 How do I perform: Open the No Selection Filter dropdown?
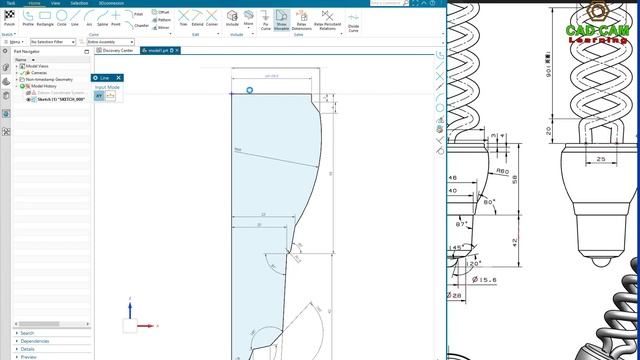tap(53, 42)
